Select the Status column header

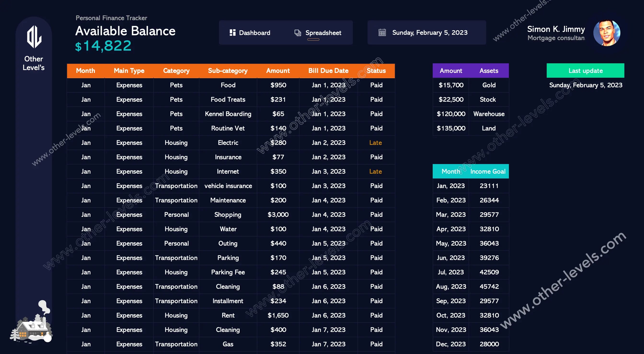376,71
